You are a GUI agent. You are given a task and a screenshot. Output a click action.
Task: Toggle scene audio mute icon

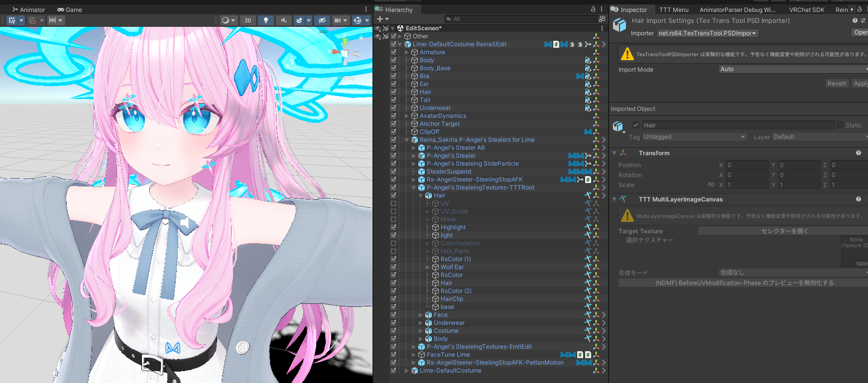point(283,20)
